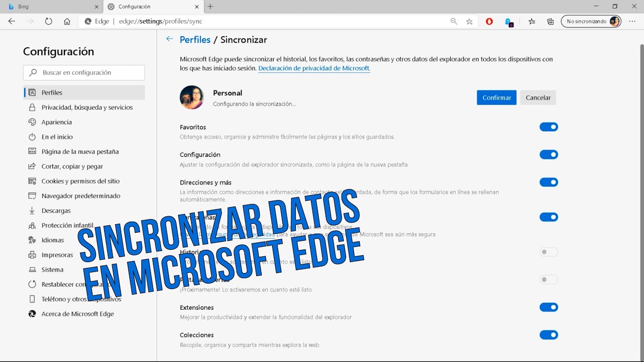Click the zoom magnifier icon in address bar
This screenshot has height=362, width=644.
[x=454, y=22]
